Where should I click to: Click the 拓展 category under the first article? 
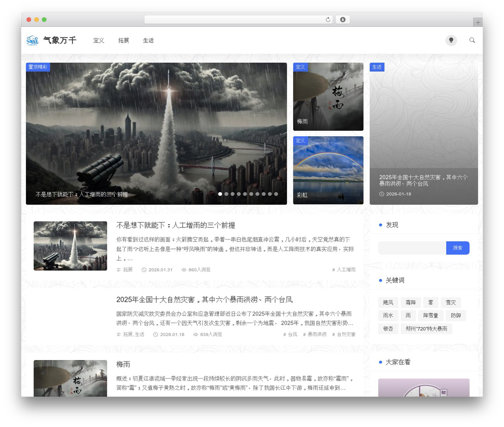pyautogui.click(x=128, y=270)
